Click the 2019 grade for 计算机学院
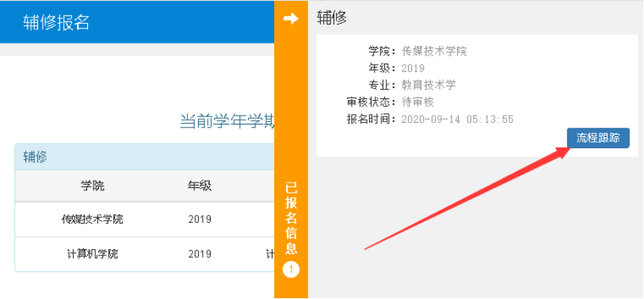Viewport: 644px width, 299px height. coord(200,254)
